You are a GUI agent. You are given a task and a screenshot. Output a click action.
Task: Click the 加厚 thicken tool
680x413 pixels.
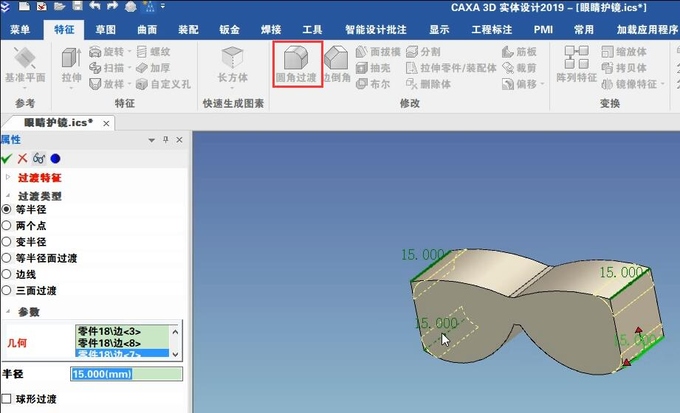[153, 68]
